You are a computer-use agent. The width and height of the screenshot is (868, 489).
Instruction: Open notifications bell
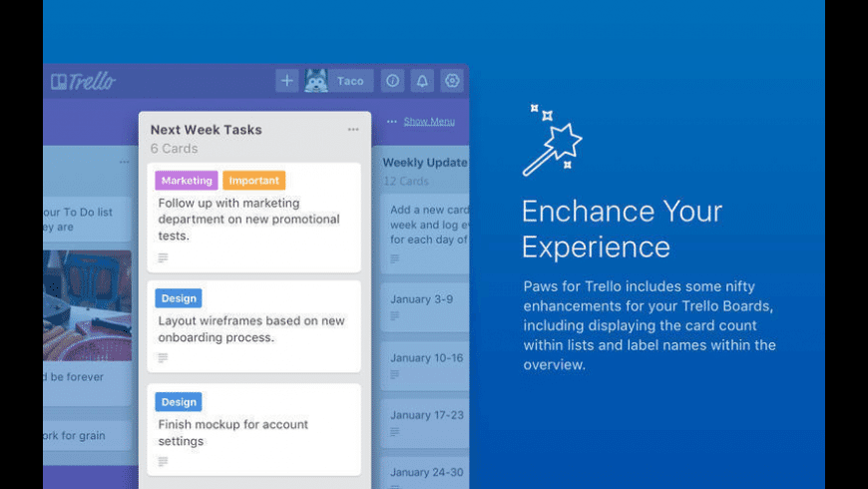coord(422,81)
